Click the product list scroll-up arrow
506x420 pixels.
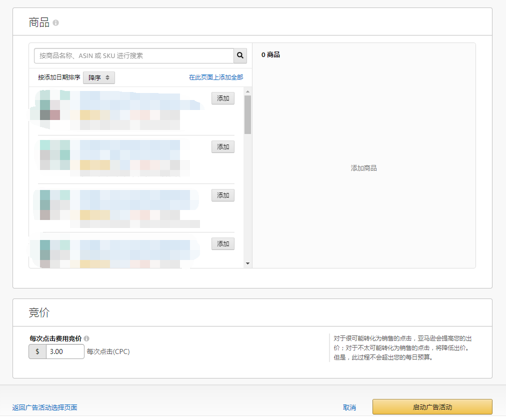(247, 91)
